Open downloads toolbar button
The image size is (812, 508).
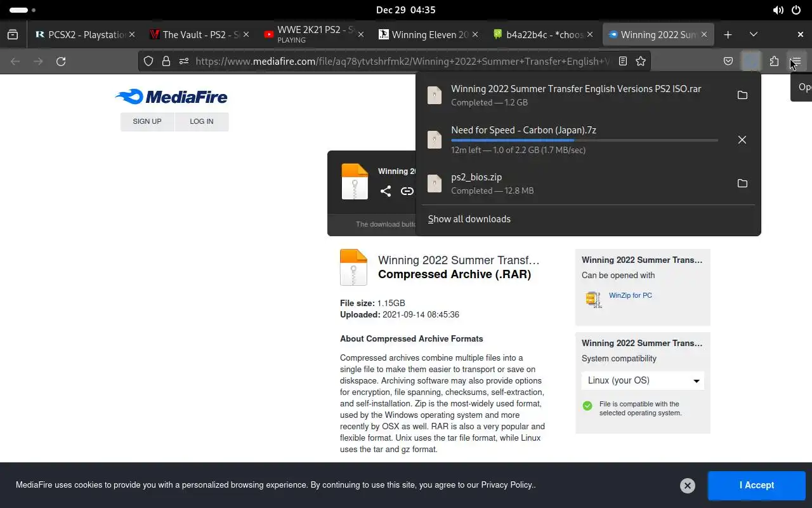click(x=751, y=62)
